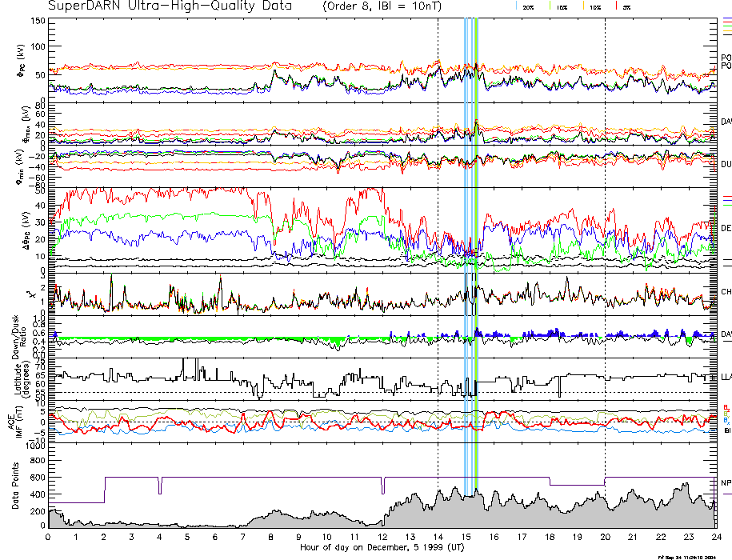Click the red Bz label in IMF legend
The image size is (732, 560).
pyautogui.click(x=726, y=406)
